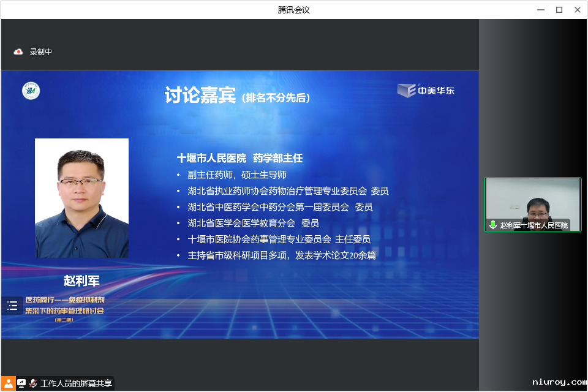588x392 pixels.
Task: Click the 腾讯会议 window title
Action: coord(294,10)
